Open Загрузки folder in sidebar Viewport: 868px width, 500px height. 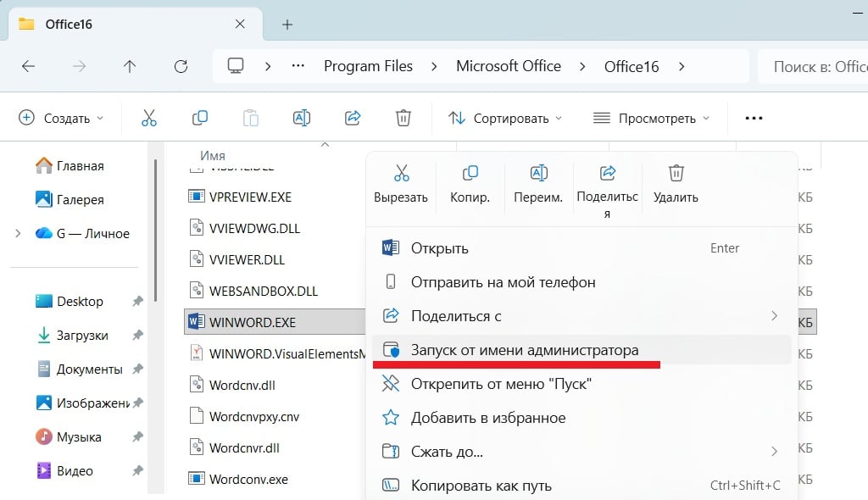click(72, 335)
